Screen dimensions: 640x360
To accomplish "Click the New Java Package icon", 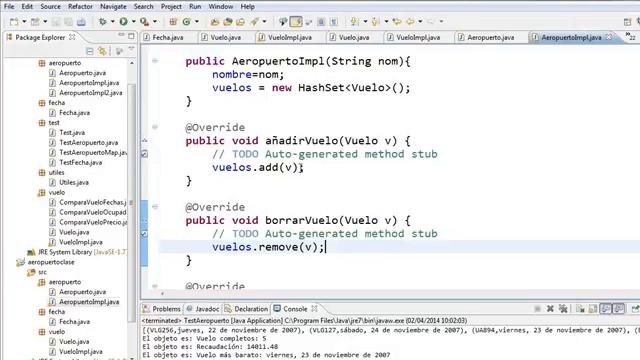I will (x=173, y=22).
